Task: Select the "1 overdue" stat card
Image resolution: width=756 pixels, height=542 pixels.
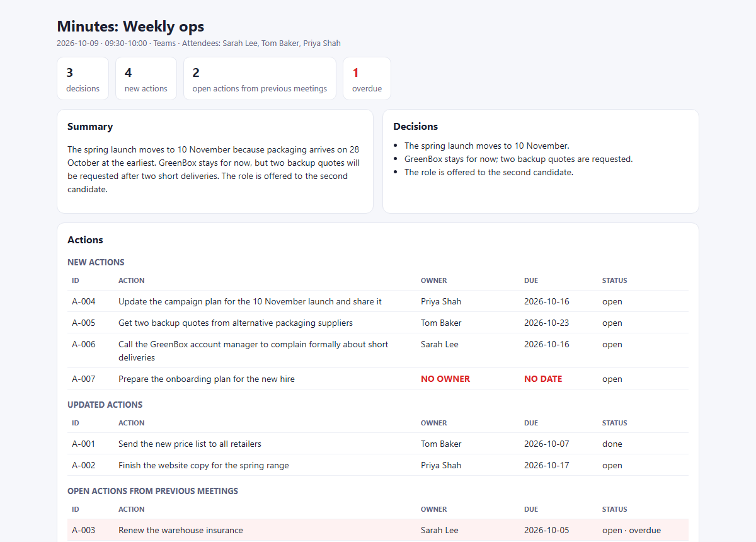Action: click(x=367, y=79)
